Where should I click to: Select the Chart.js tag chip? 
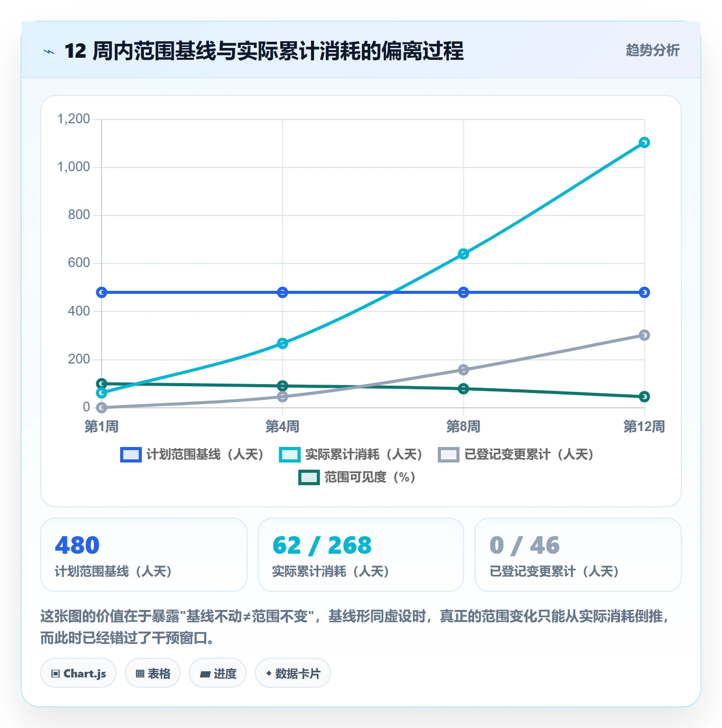pos(78,673)
